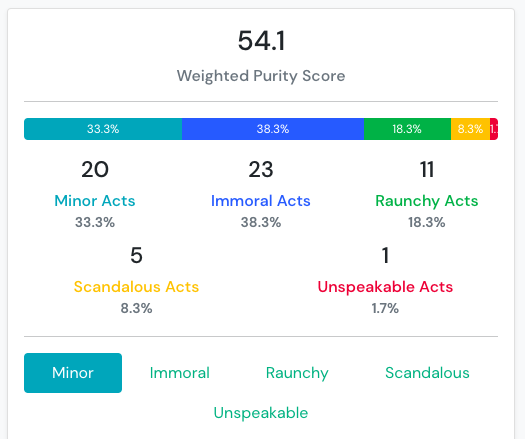Click the Weighted Purity Score heading
The image size is (525, 439).
tap(261, 76)
